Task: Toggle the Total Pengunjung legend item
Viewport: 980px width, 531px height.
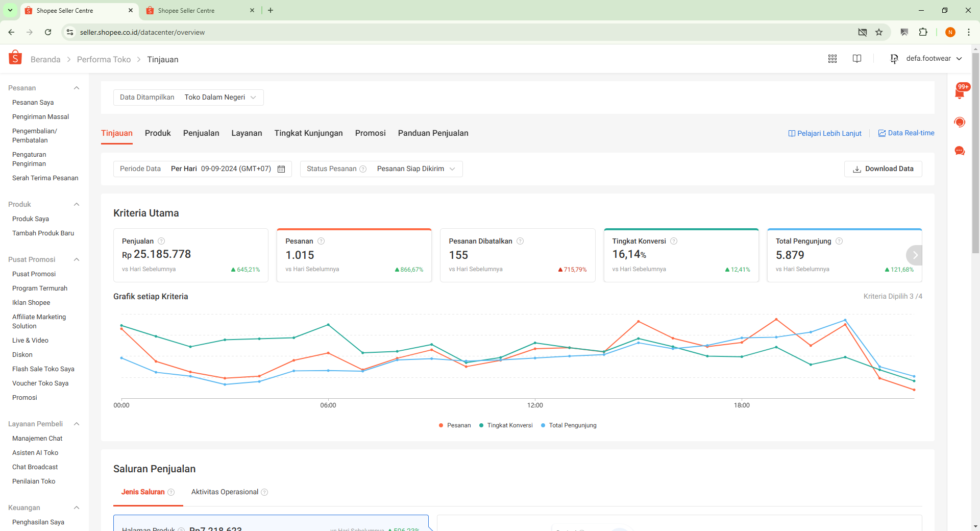Action: coord(569,425)
